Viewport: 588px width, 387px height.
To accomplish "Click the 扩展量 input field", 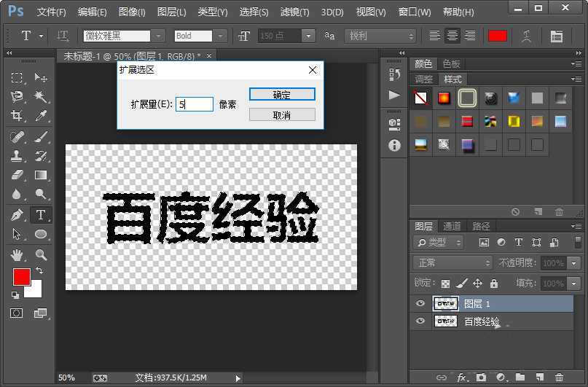I will click(x=195, y=104).
